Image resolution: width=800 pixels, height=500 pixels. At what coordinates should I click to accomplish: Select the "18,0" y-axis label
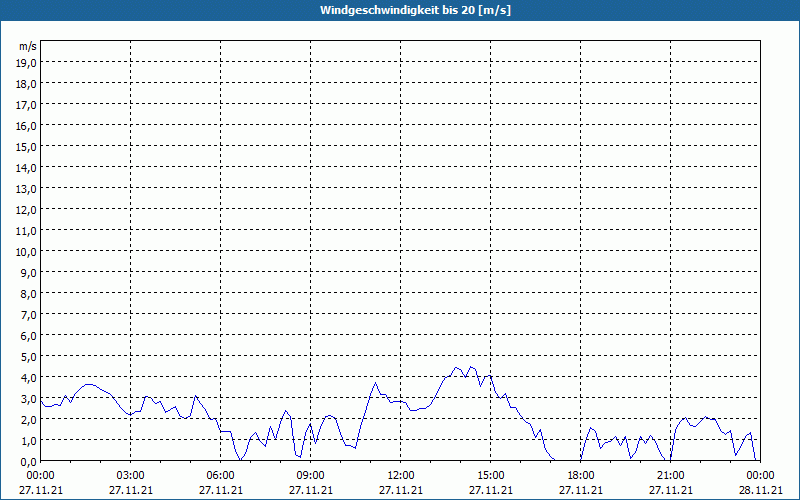27,84
